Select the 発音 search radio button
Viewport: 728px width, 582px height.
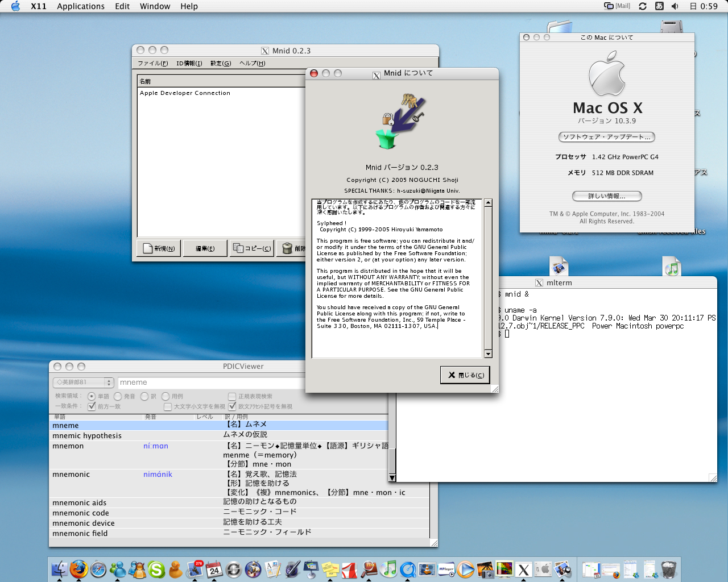(118, 396)
